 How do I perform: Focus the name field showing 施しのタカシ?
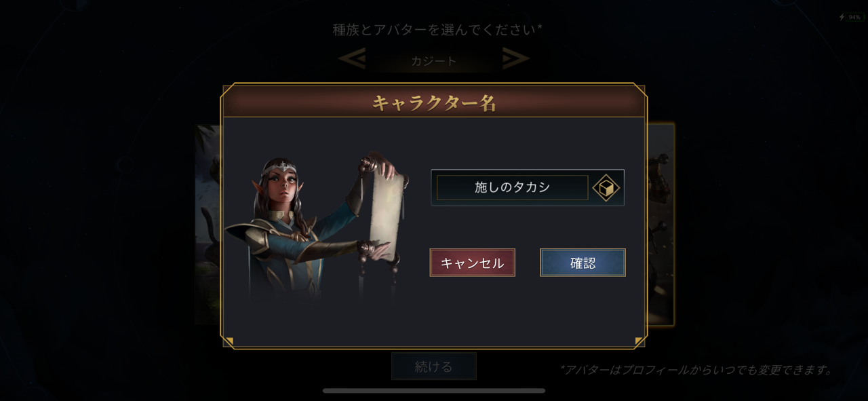tap(512, 188)
